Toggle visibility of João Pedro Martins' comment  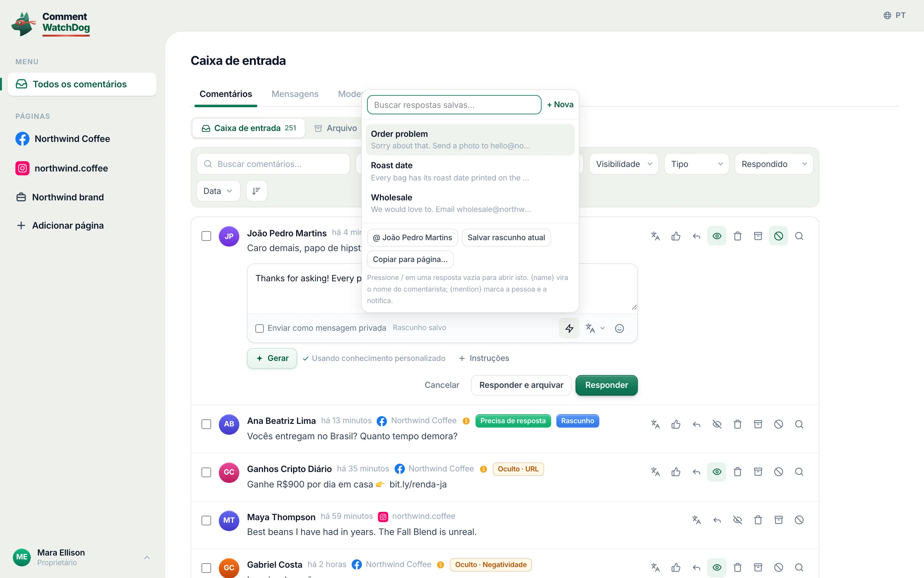[x=717, y=236]
